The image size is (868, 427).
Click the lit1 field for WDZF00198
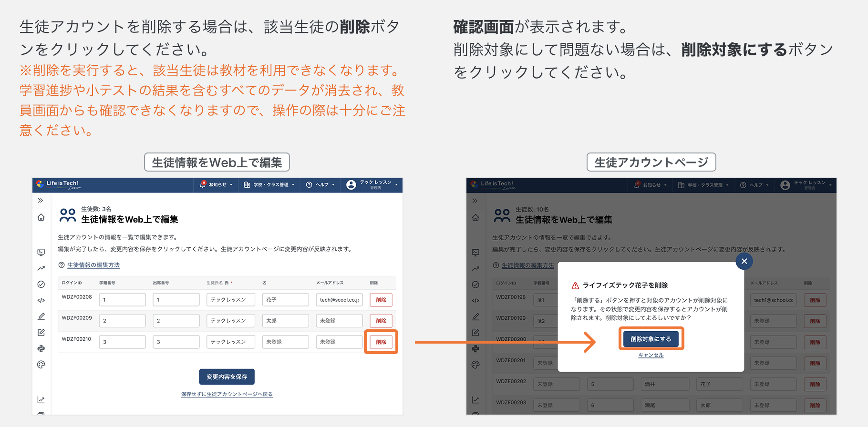pos(546,300)
